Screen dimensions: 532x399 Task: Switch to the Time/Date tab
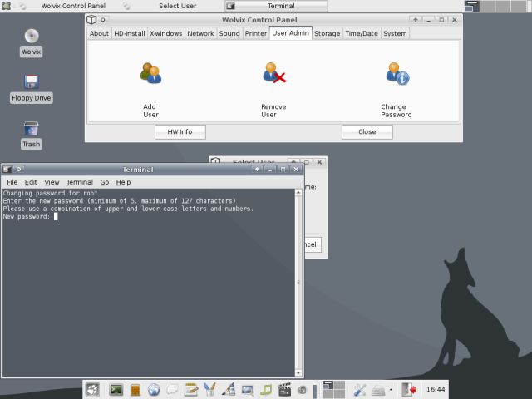click(x=362, y=33)
